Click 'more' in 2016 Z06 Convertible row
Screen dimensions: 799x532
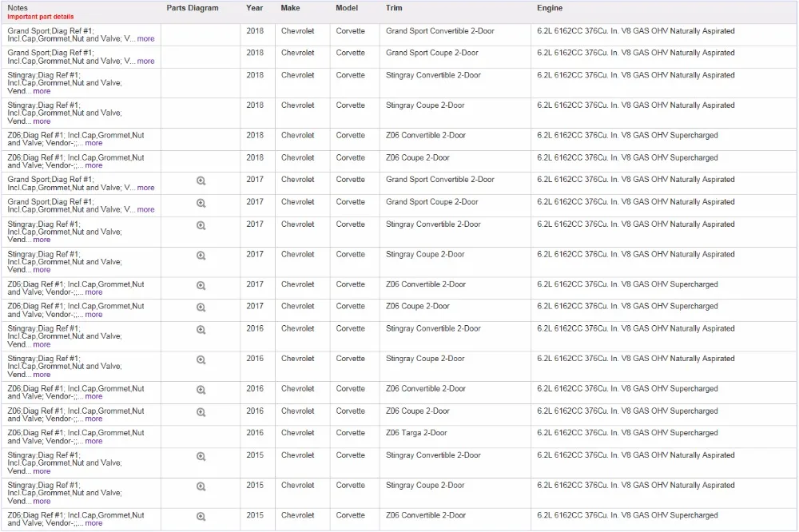(93, 396)
